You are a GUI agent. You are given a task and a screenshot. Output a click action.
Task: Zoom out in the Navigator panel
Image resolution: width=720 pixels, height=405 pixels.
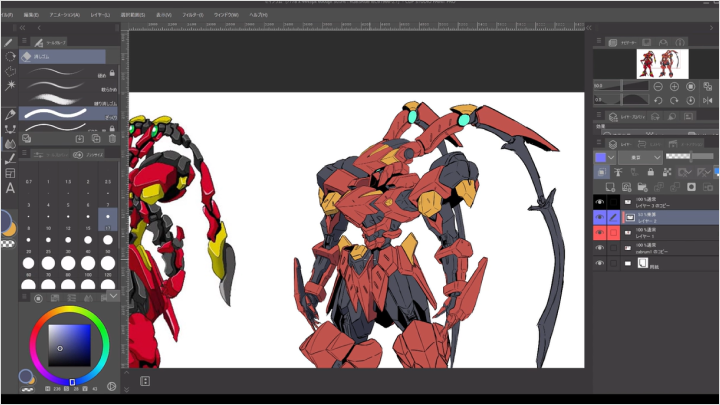pyautogui.click(x=658, y=87)
